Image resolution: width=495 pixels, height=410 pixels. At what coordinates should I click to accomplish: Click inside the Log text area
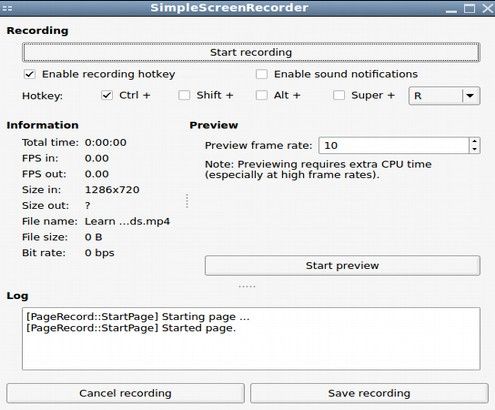click(x=251, y=339)
